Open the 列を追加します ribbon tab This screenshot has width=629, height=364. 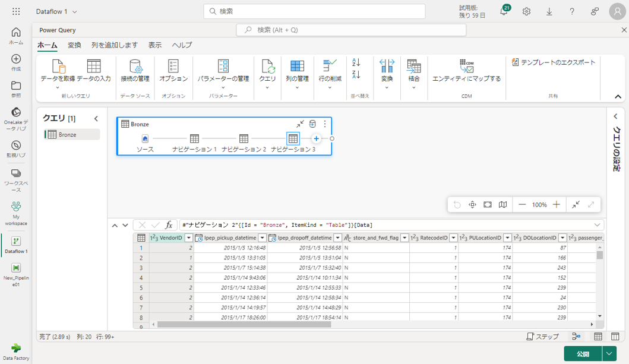(x=115, y=45)
